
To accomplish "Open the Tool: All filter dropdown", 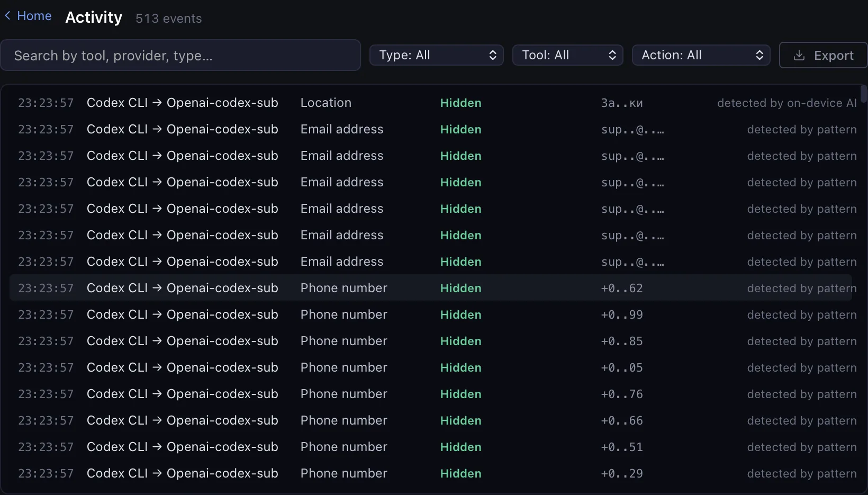I will click(x=567, y=55).
